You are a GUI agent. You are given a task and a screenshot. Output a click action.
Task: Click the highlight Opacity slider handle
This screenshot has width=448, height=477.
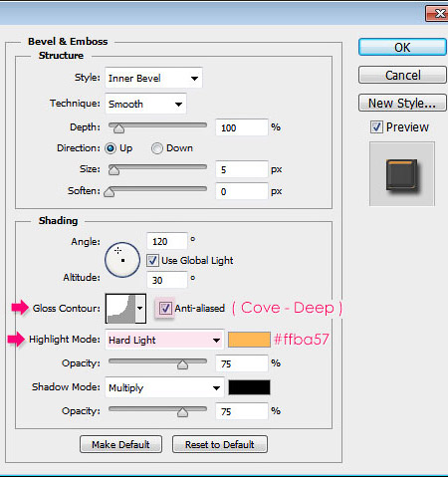[x=182, y=364]
